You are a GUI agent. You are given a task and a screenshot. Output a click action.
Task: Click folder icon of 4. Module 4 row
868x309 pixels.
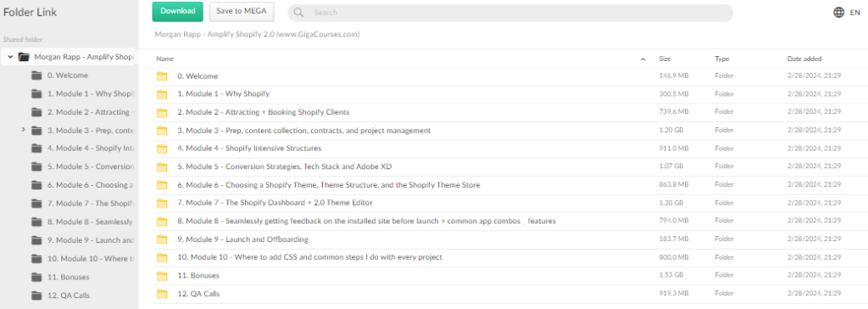click(x=162, y=149)
